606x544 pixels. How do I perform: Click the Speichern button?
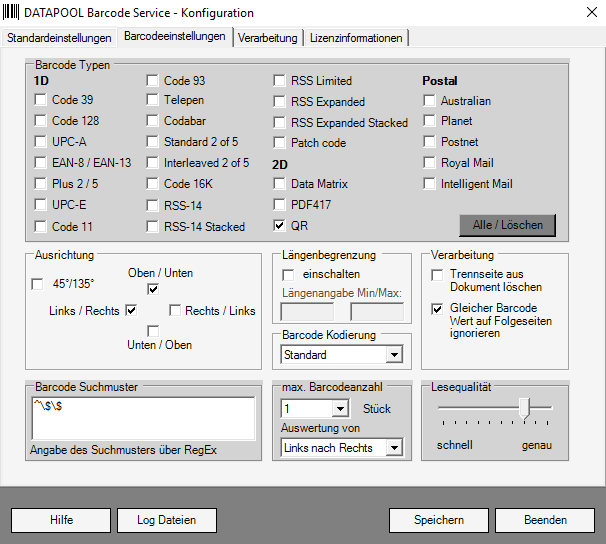tap(439, 520)
